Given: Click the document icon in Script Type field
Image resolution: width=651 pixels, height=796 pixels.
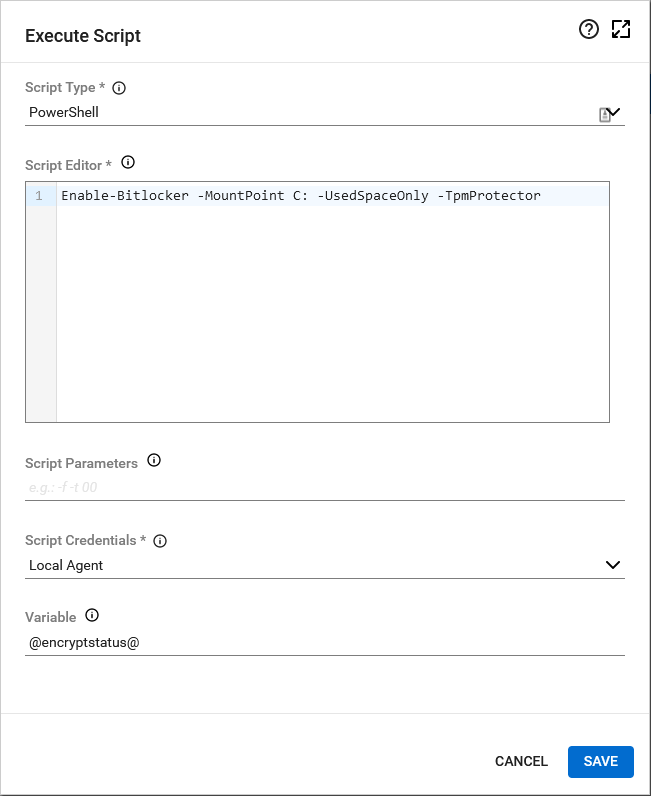Looking at the screenshot, I should [x=604, y=115].
